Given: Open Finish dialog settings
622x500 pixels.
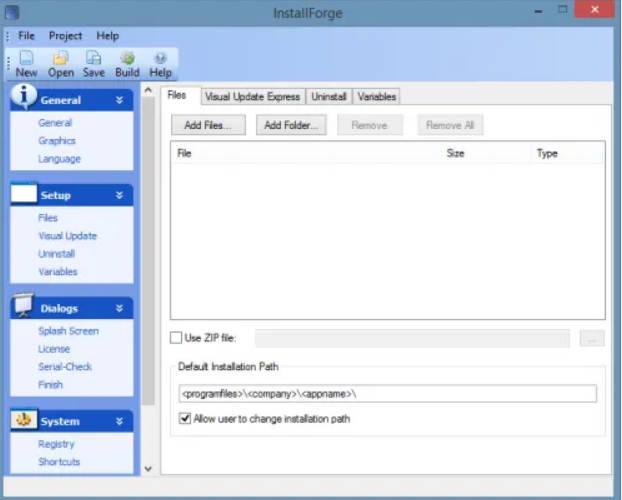Looking at the screenshot, I should tap(50, 385).
